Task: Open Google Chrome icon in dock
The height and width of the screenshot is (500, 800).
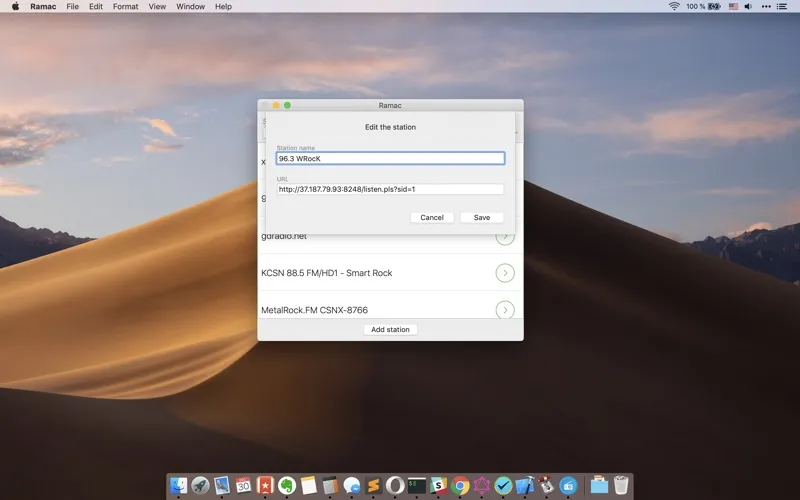Action: point(460,485)
